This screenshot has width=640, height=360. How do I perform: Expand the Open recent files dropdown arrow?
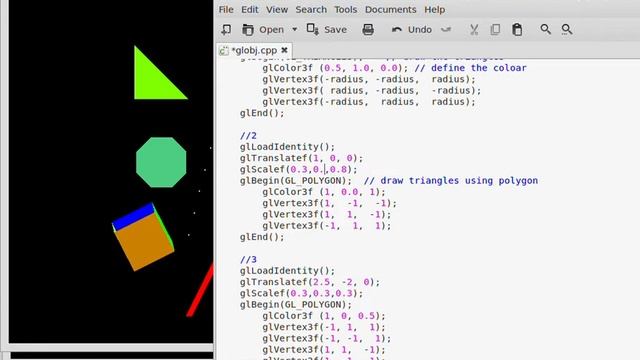[x=295, y=29]
